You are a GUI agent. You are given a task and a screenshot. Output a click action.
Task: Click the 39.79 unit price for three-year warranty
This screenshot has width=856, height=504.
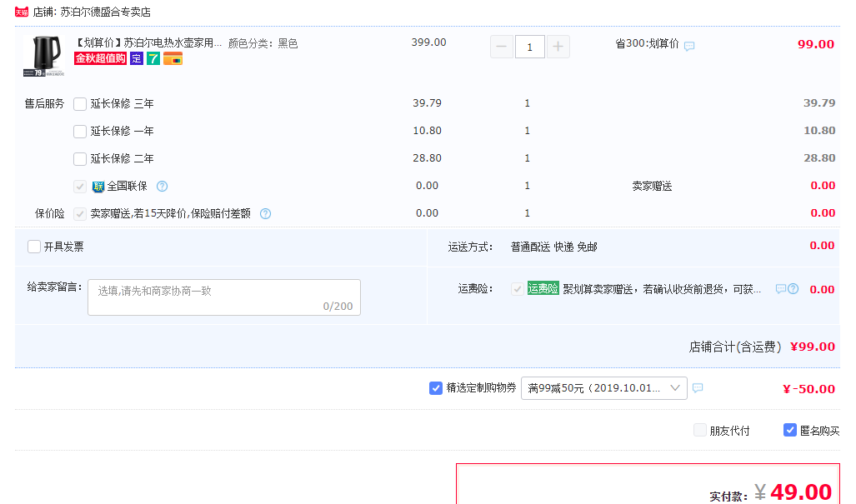coord(427,103)
